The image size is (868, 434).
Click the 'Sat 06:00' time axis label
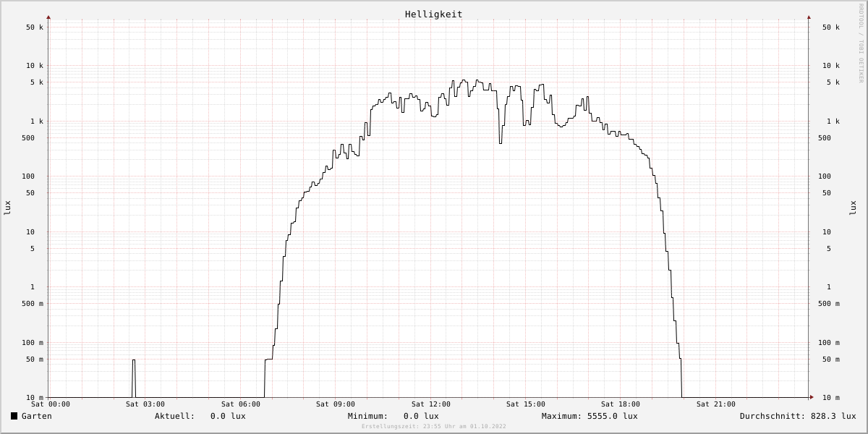pos(241,404)
